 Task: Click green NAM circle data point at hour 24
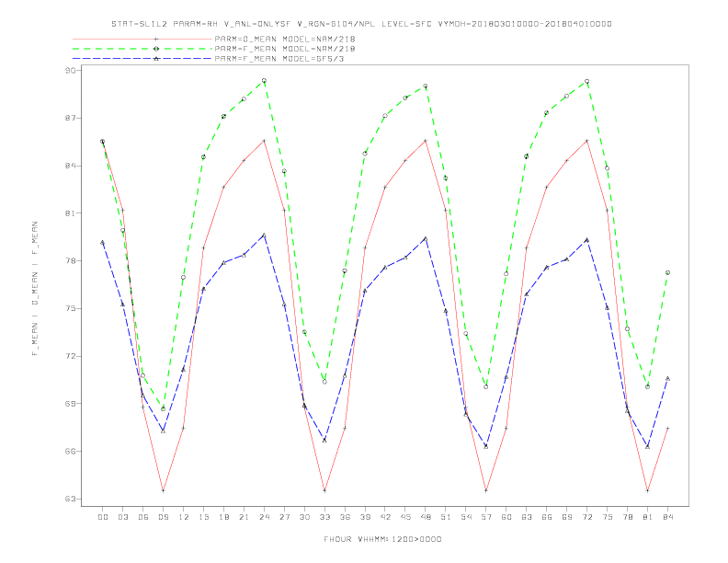pyautogui.click(x=264, y=81)
